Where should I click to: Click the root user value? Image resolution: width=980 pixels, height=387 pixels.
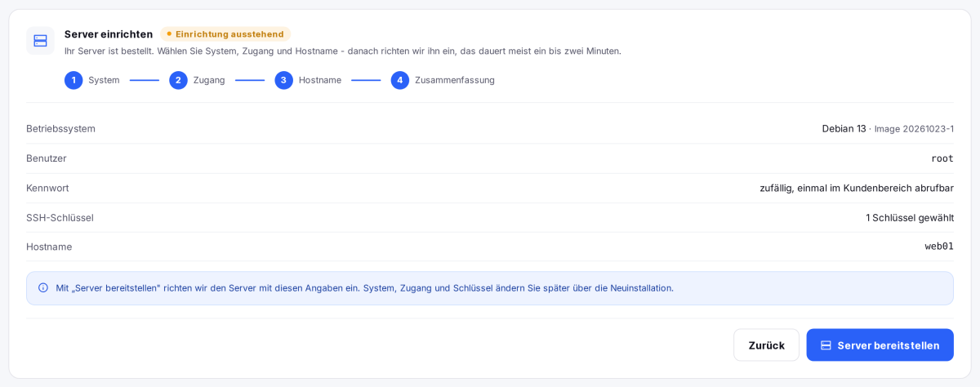942,158
